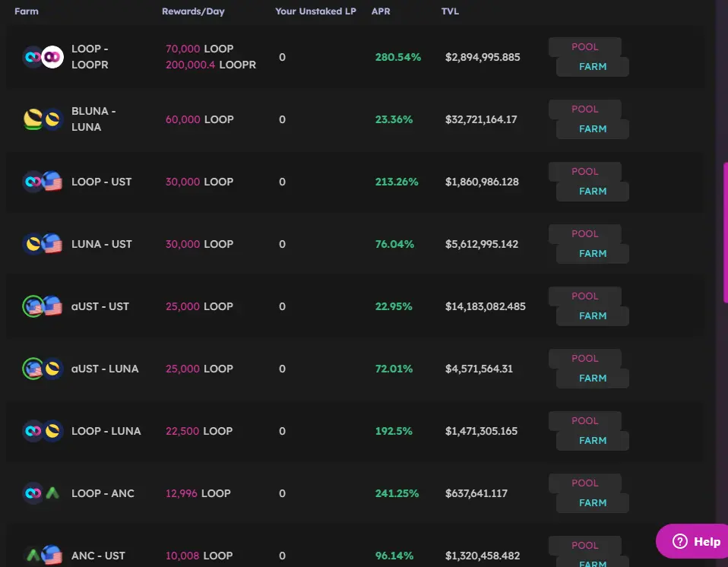
Task: Click the UST flag icon in ANC - UST row
Action: point(52,556)
